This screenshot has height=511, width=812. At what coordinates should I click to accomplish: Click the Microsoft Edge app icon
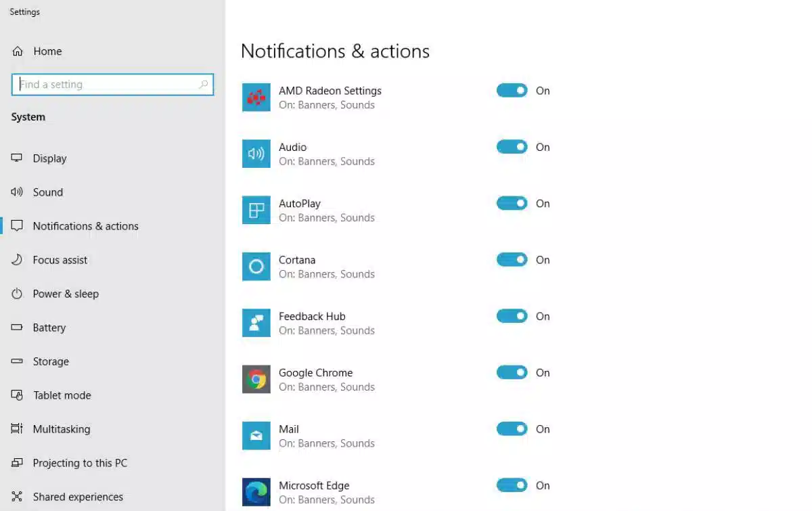tap(256, 492)
